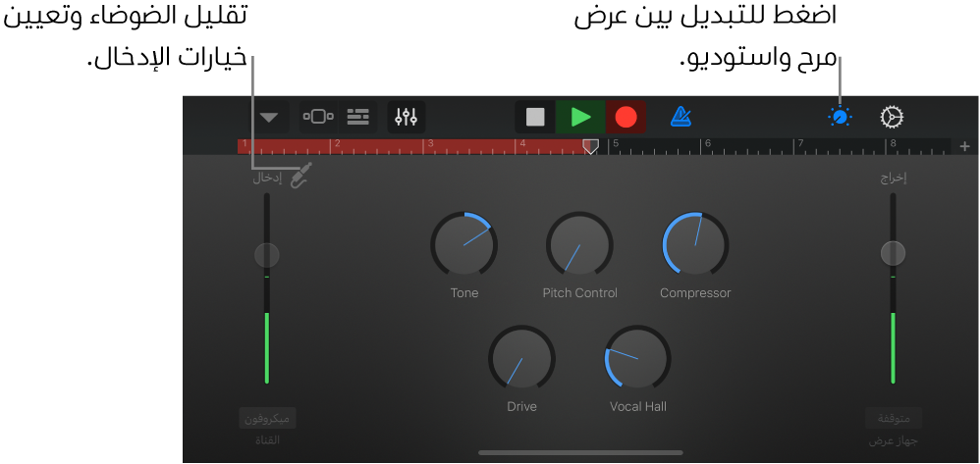Click bar 8 on the ruler

pyautogui.click(x=893, y=143)
